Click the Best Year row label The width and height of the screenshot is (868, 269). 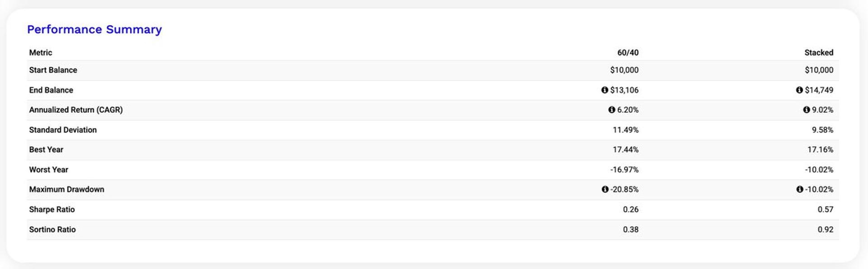(46, 149)
